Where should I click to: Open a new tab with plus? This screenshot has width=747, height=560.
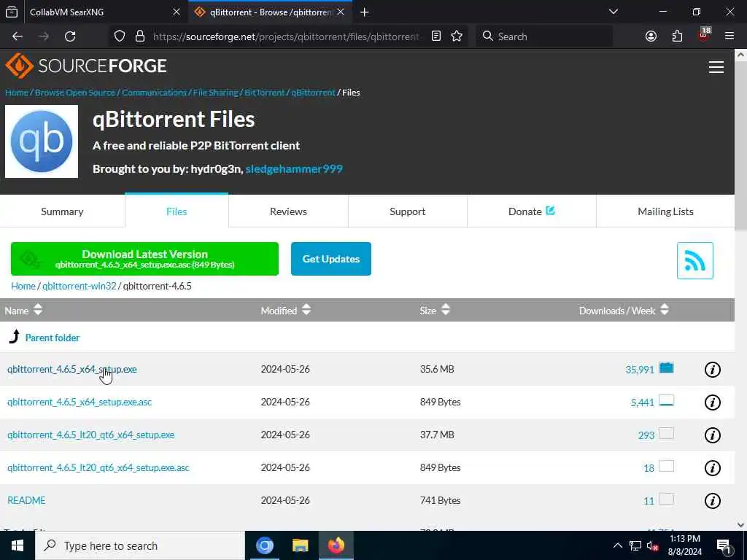(365, 12)
